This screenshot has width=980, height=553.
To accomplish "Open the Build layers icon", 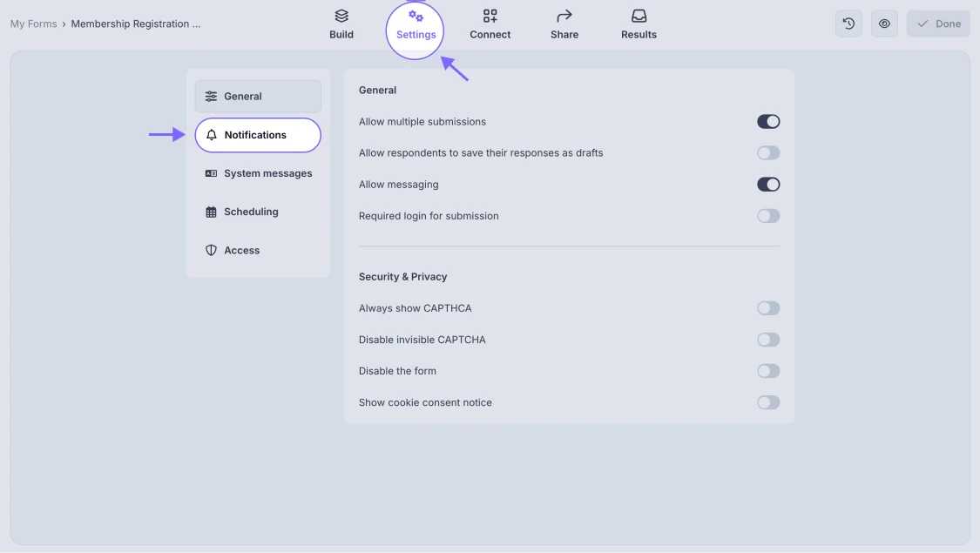I will (x=341, y=17).
